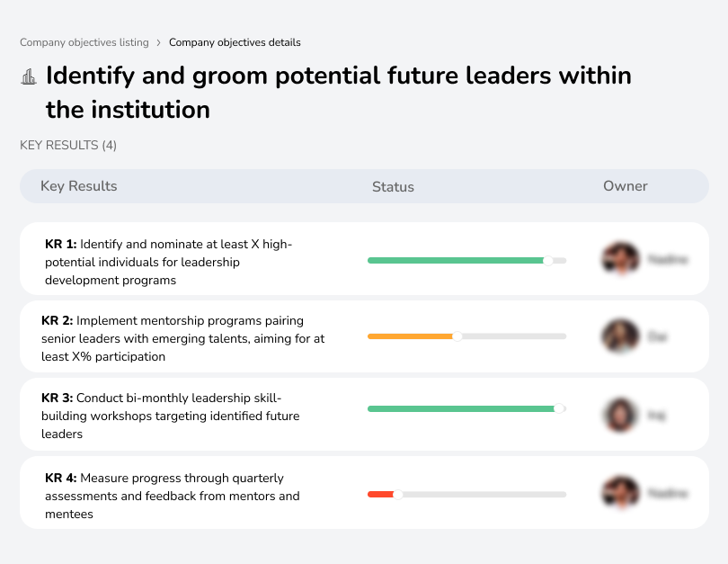Open Company objectives listing breadcrumb
This screenshot has height=564, width=728.
click(84, 42)
